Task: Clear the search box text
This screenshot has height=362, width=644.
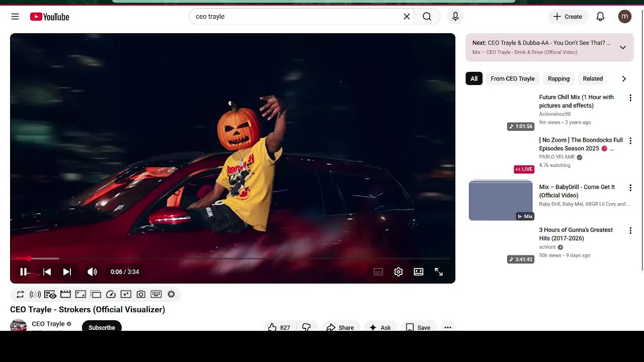Action: (407, 17)
